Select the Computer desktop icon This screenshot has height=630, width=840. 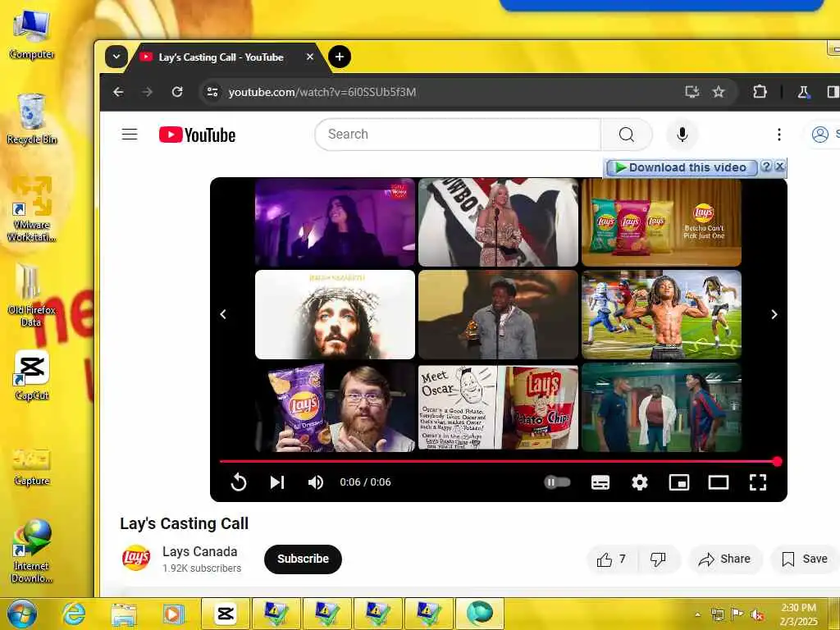32,34
